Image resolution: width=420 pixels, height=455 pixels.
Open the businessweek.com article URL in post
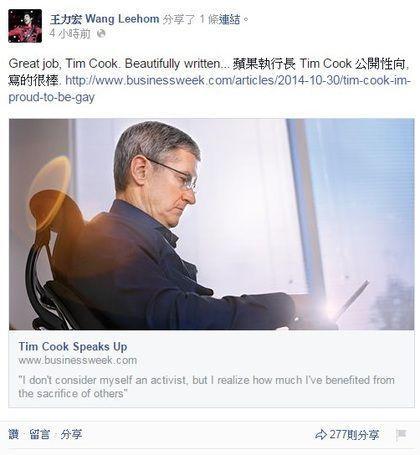click(209, 89)
